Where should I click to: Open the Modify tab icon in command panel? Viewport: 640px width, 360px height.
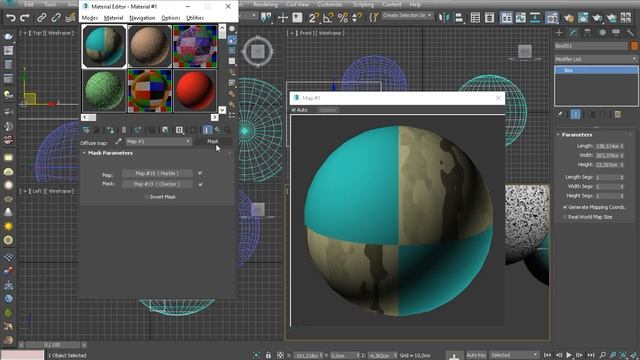573,33
